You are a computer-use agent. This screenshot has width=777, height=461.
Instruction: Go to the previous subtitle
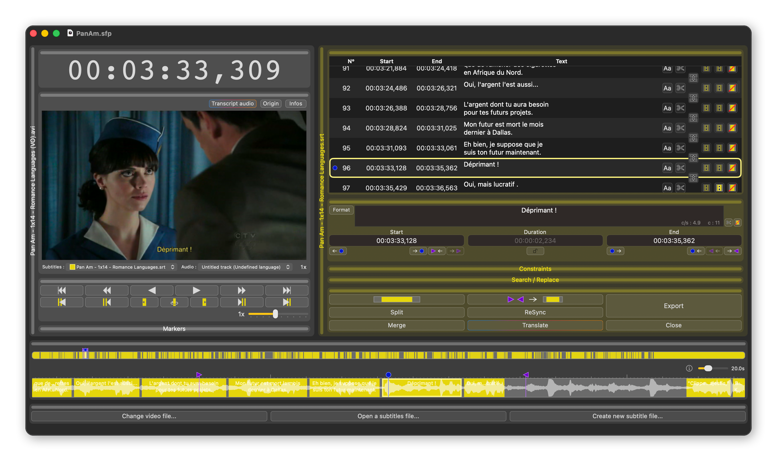[x=61, y=302]
